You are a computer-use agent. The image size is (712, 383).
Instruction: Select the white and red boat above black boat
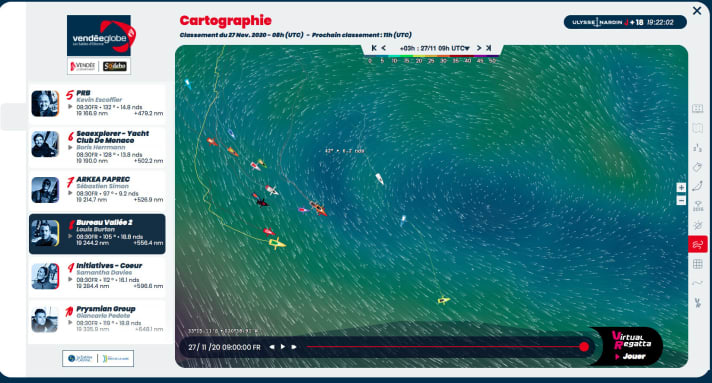(272, 190)
